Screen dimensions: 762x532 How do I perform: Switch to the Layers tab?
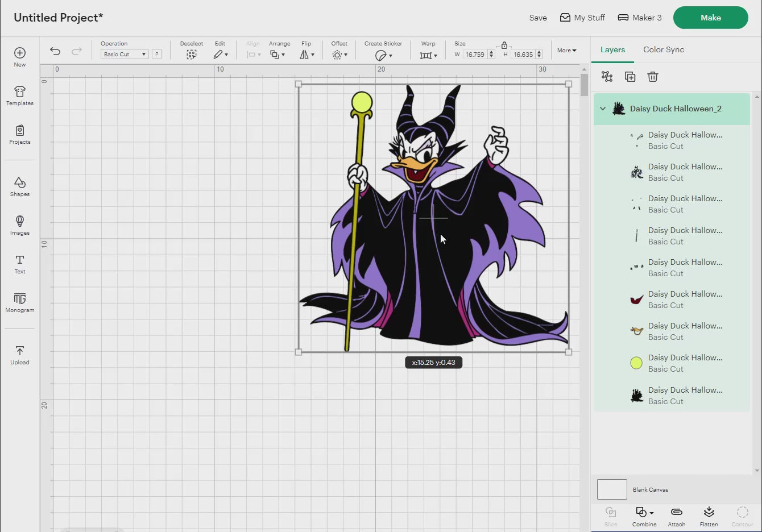tap(612, 49)
